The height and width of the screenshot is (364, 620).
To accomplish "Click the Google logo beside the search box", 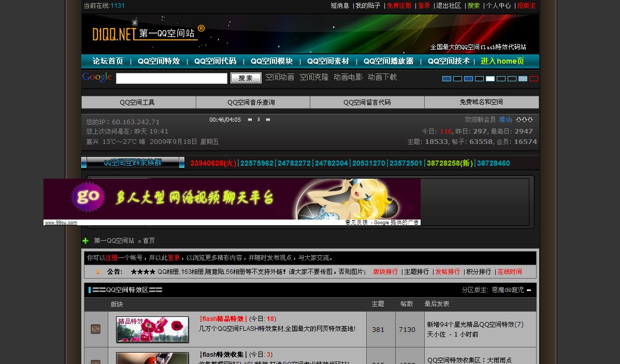I will point(97,77).
